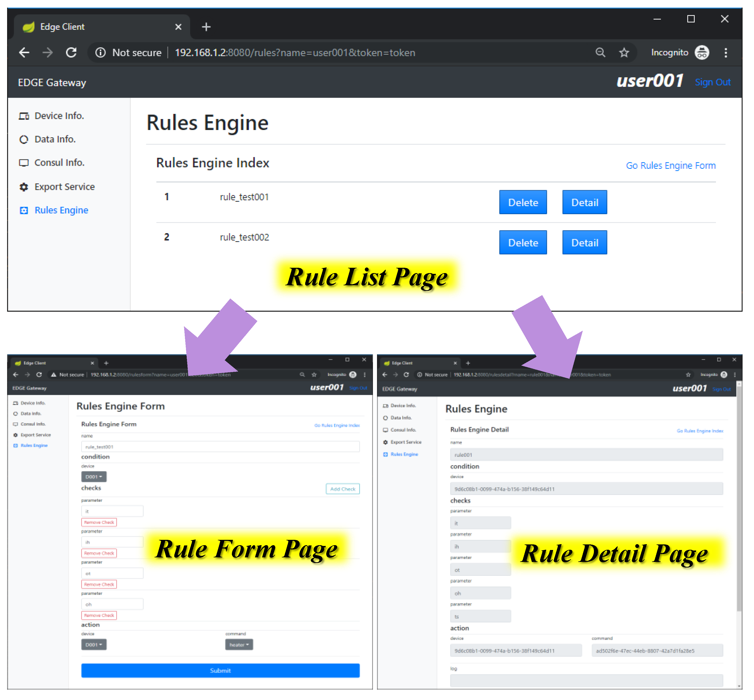754x700 pixels.
Task: Open Device Info. in large sidebar
Action: tap(59, 115)
